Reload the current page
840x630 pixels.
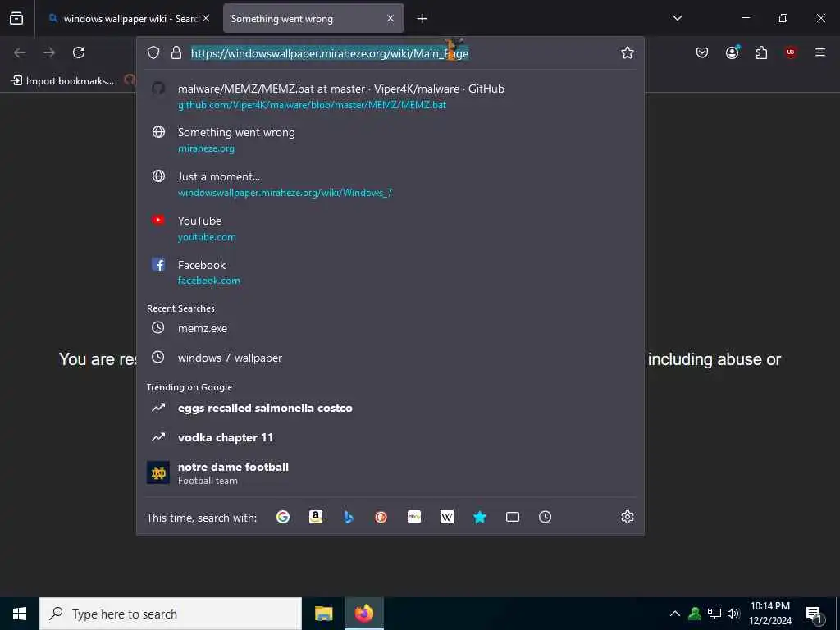(x=79, y=52)
